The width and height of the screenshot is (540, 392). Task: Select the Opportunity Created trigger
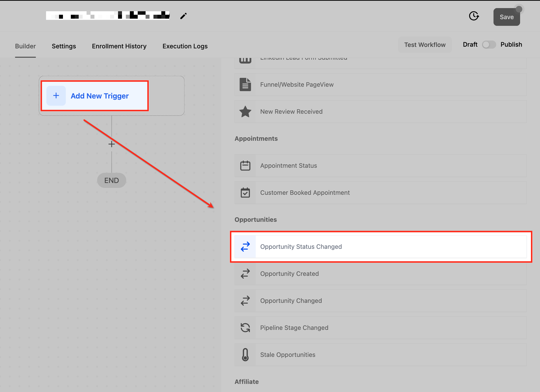[x=289, y=274]
